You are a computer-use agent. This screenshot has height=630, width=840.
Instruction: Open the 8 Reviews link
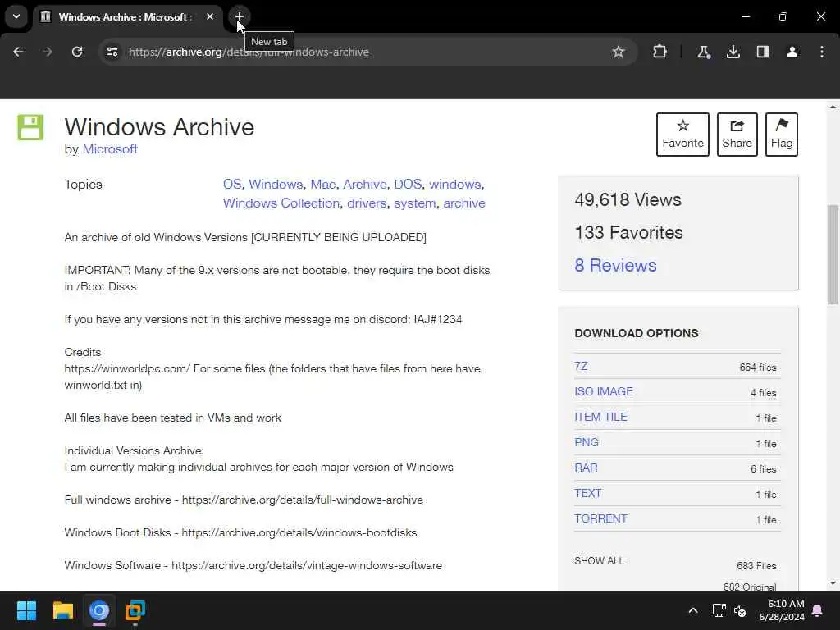[x=615, y=265]
